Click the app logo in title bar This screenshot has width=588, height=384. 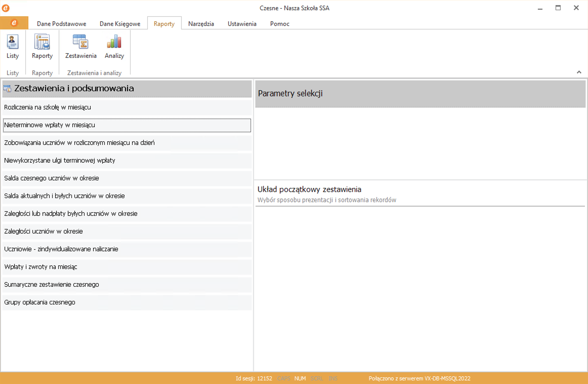pyautogui.click(x=6, y=8)
